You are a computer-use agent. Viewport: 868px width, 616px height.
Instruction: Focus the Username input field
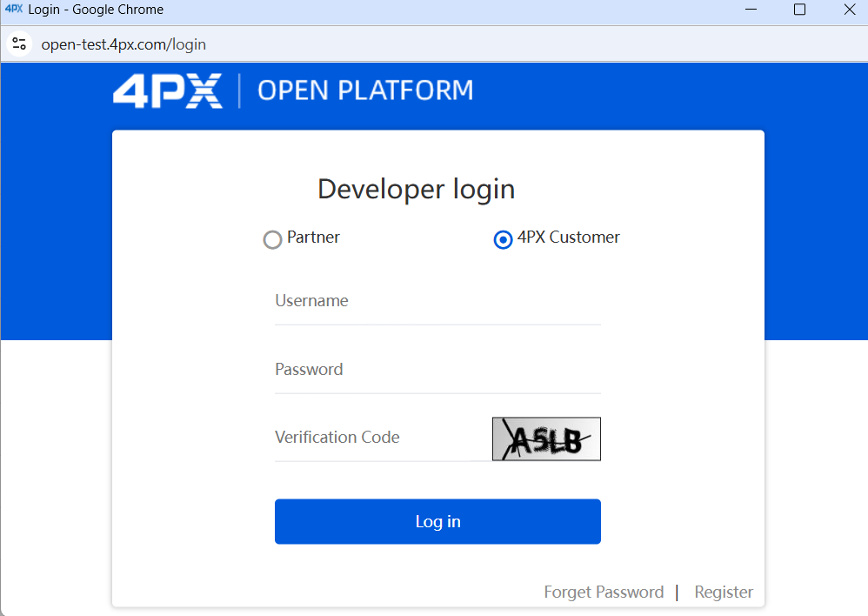point(437,301)
